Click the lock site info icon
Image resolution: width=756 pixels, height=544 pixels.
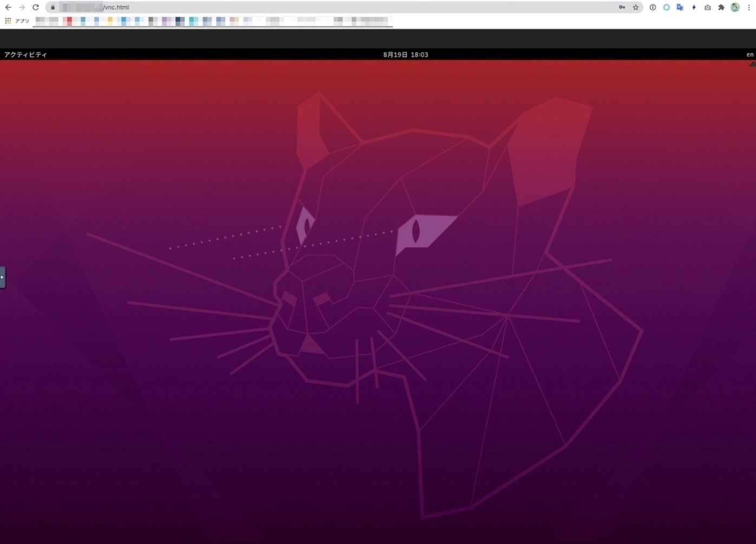pyautogui.click(x=52, y=8)
